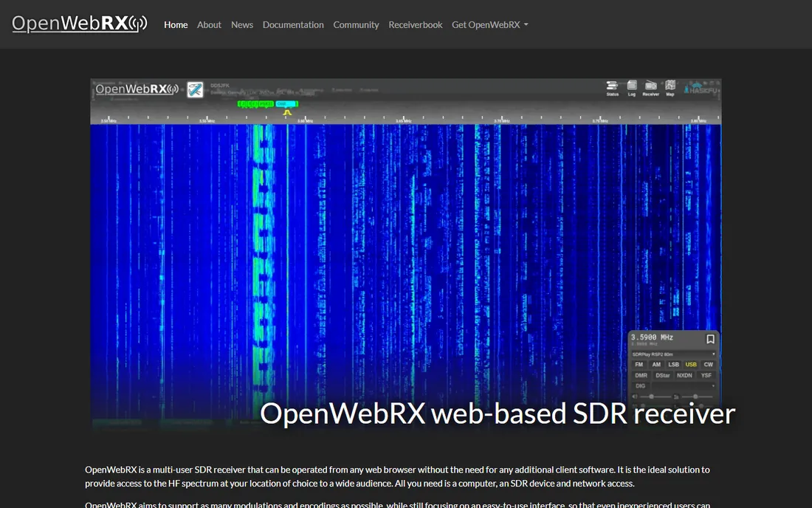Select the highlighted USB demodulator button
The image size is (812, 508).
pos(691,365)
